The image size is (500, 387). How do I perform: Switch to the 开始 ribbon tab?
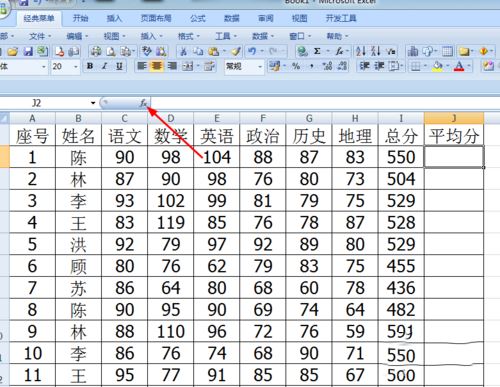pyautogui.click(x=81, y=18)
